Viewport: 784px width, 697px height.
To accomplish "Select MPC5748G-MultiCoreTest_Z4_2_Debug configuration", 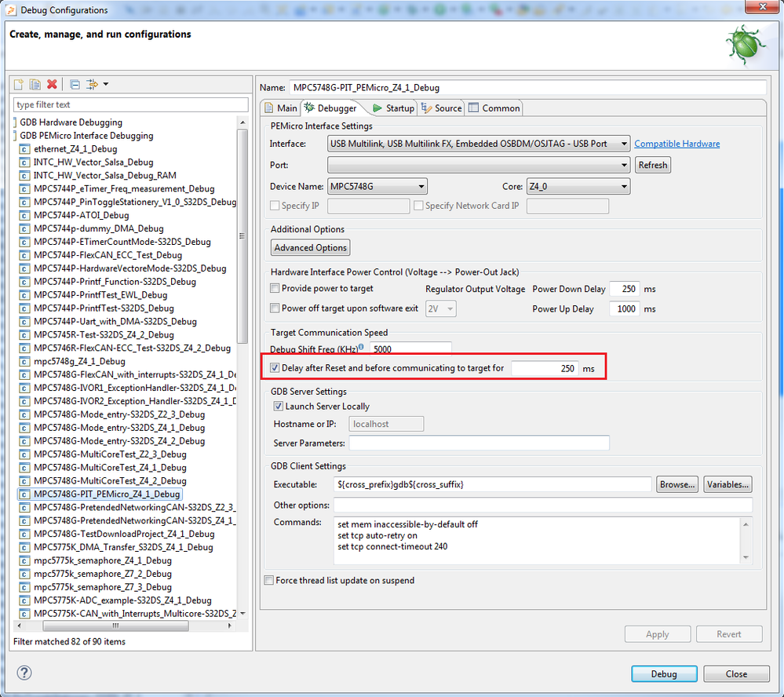I will tap(110, 481).
